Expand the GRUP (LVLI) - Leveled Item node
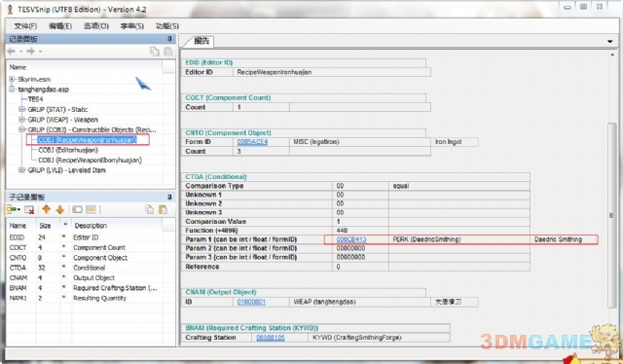The width and height of the screenshot is (623, 364). click(x=21, y=170)
